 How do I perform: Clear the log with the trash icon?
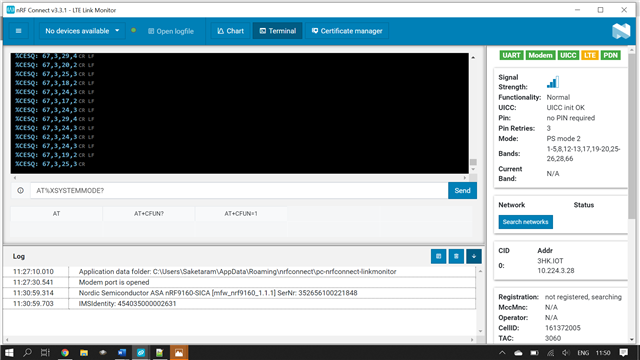pyautogui.click(x=456, y=256)
